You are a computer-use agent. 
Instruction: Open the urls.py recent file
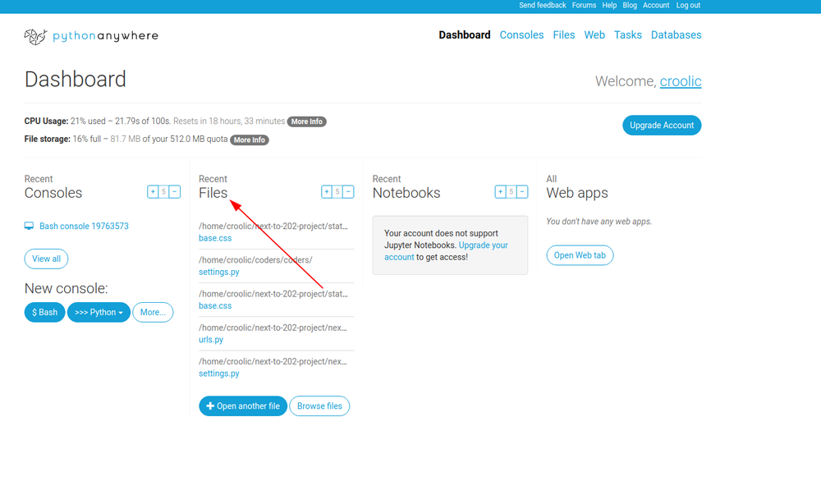click(x=211, y=340)
